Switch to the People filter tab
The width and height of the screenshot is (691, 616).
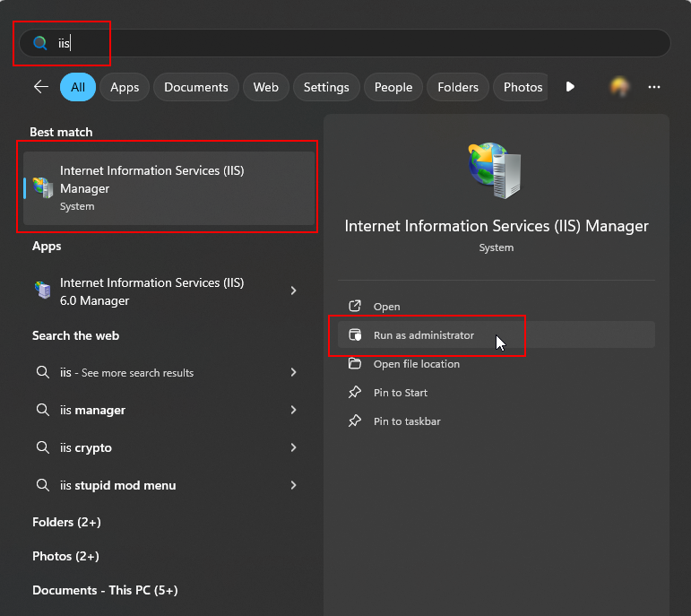[393, 87]
